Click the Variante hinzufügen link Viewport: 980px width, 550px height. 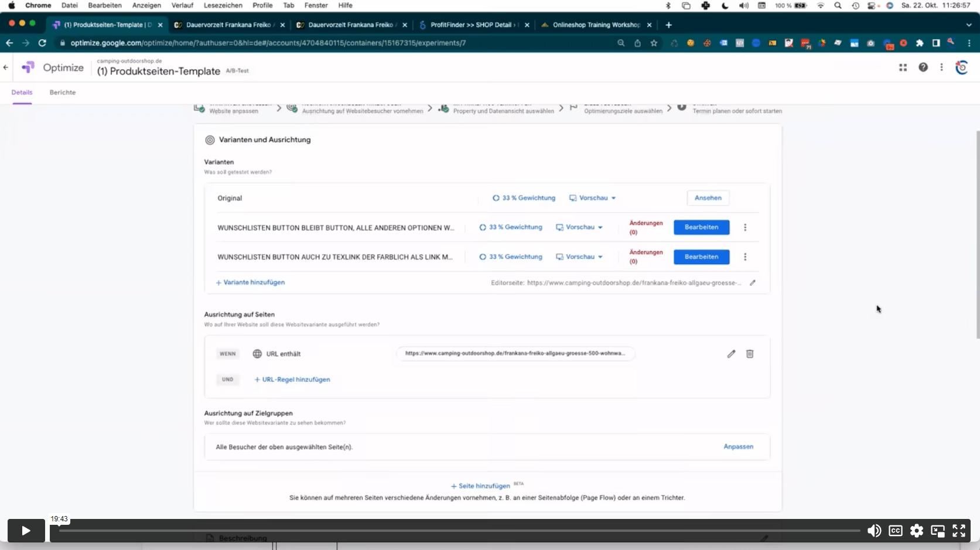[251, 282]
